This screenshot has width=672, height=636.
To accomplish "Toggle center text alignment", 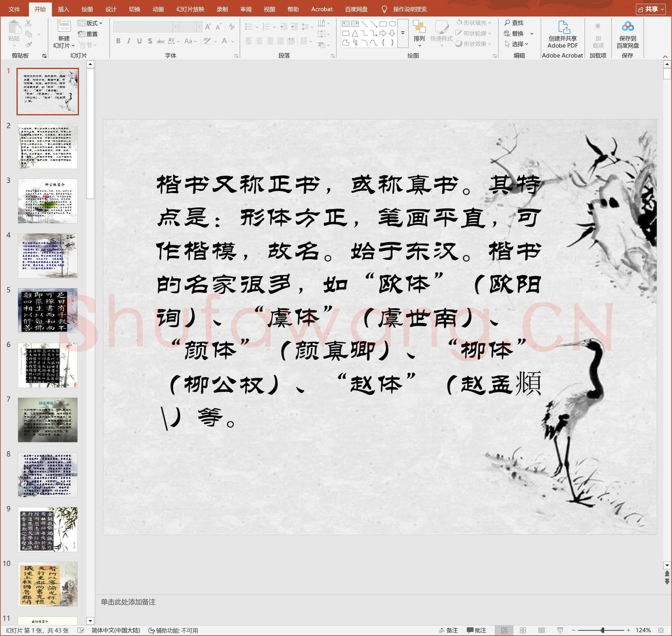I will pyautogui.click(x=259, y=41).
